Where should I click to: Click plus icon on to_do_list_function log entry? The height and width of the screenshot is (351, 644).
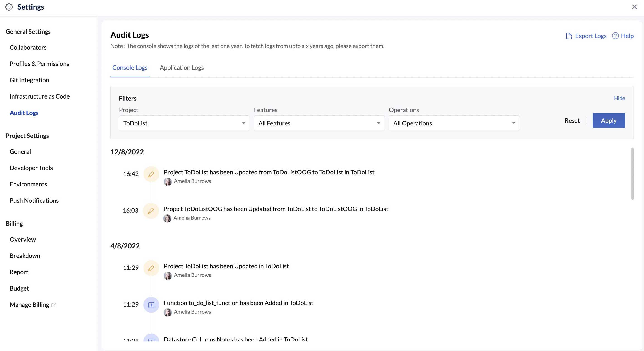click(x=151, y=305)
